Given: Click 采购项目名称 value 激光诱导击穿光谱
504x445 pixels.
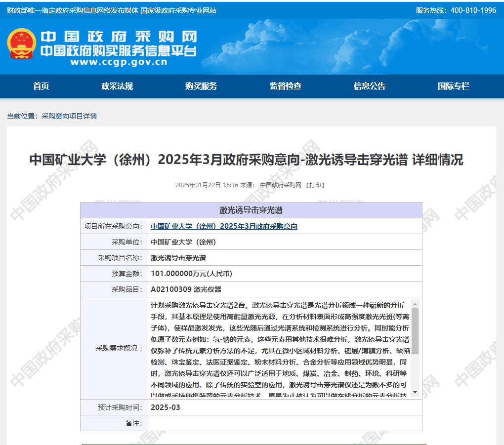Looking at the screenshot, I should tap(178, 258).
